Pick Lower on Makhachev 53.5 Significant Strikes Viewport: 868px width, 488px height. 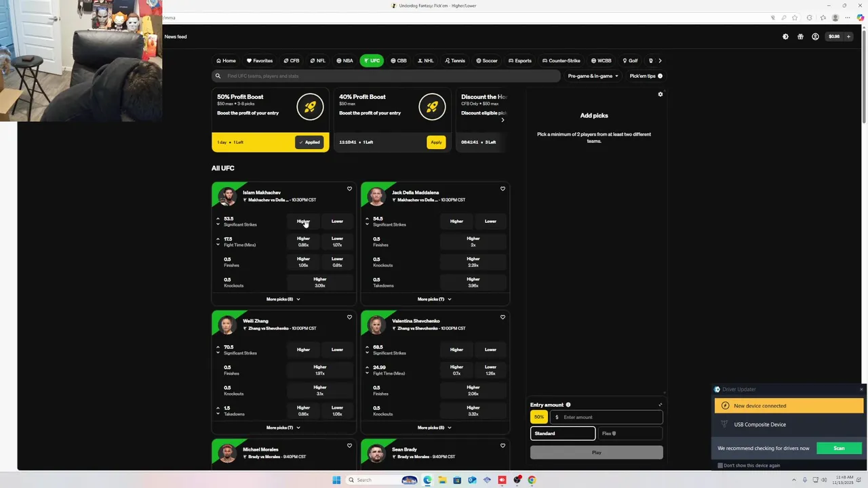(337, 221)
